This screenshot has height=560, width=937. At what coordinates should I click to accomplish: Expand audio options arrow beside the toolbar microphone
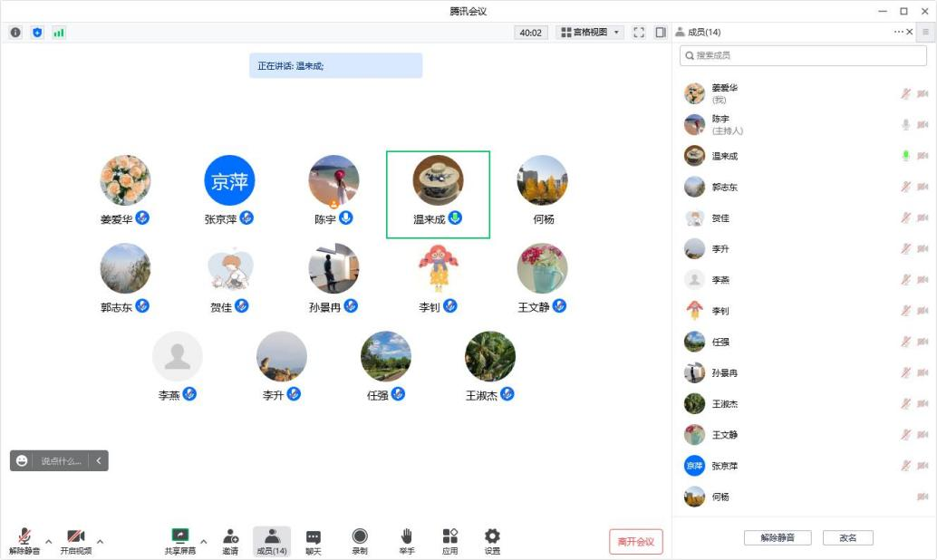tap(49, 542)
